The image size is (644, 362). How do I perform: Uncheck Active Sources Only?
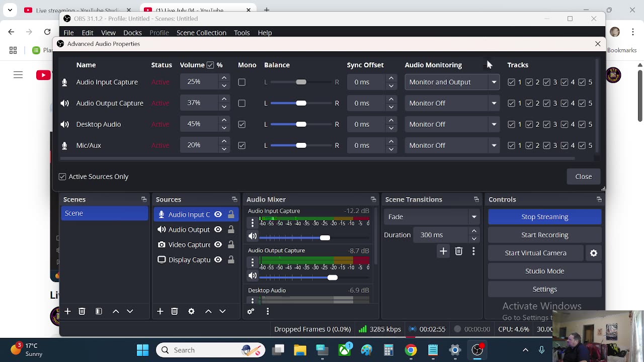click(62, 176)
